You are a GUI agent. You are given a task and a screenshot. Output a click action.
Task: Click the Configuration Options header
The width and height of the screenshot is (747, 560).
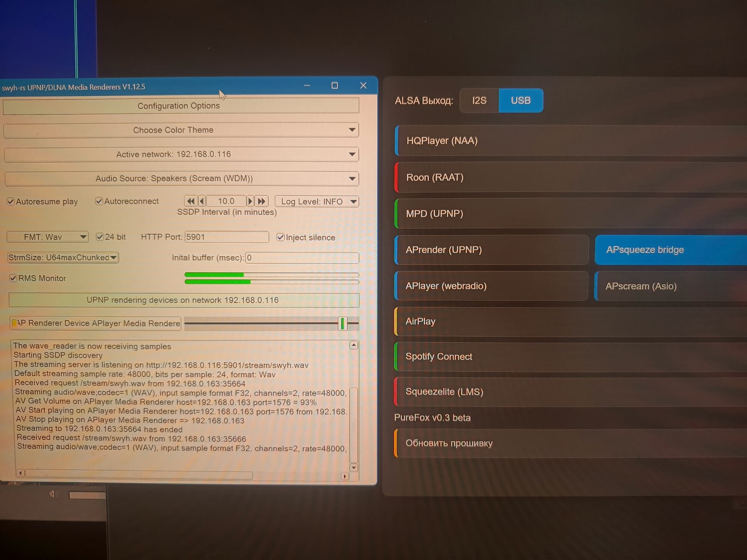click(x=181, y=106)
